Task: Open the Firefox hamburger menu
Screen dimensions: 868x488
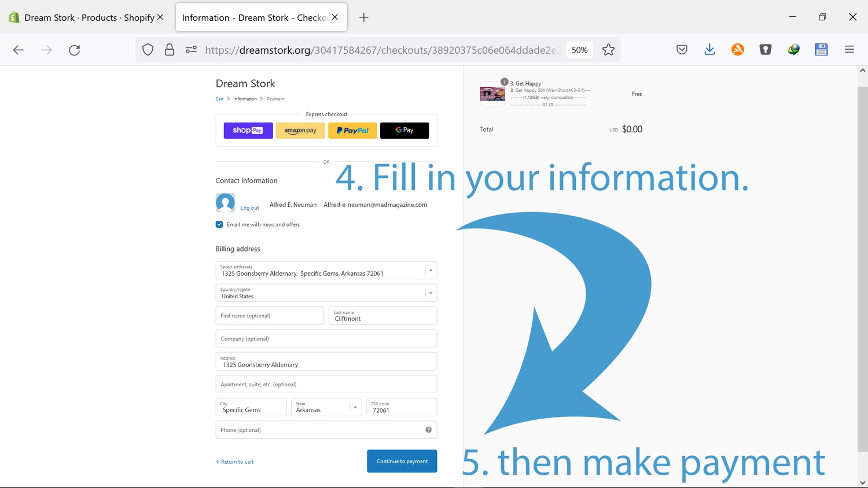Action: [849, 50]
